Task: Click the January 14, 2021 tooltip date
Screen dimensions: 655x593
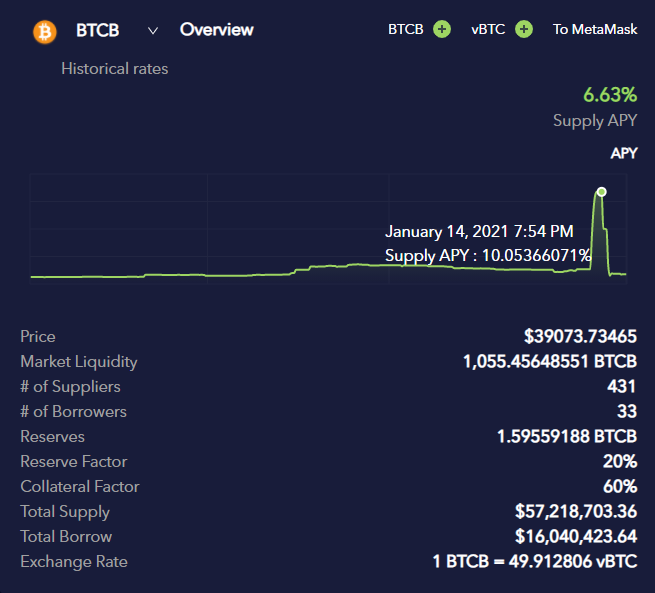Action: (479, 231)
